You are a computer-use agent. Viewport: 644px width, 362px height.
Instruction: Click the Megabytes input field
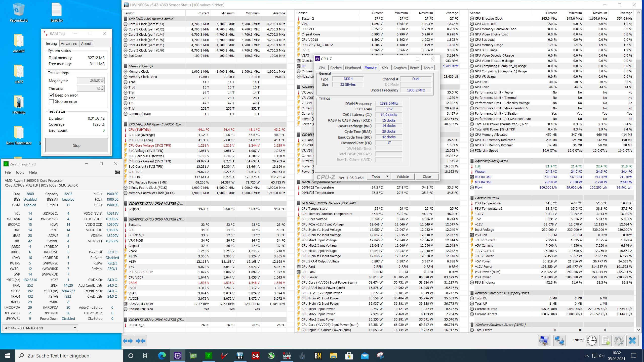89,80
